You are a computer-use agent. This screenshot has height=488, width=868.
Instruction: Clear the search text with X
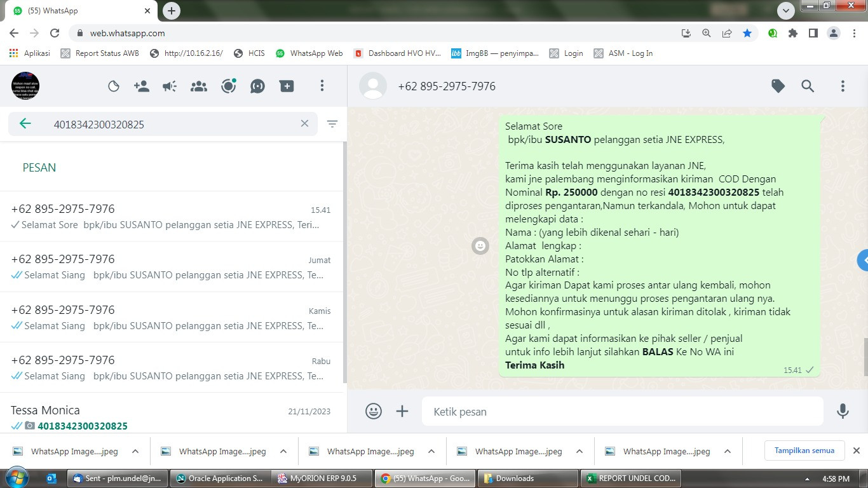pos(304,124)
